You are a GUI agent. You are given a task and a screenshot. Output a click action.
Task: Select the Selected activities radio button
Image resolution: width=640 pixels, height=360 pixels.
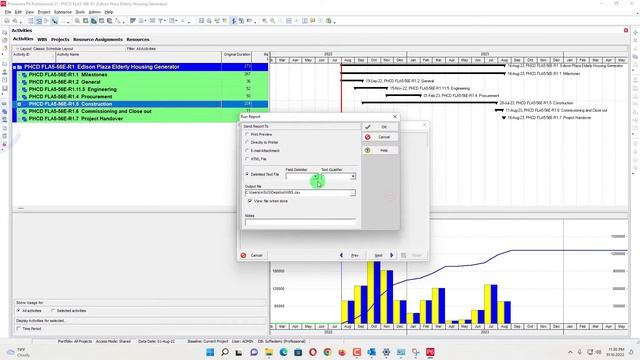(x=53, y=311)
